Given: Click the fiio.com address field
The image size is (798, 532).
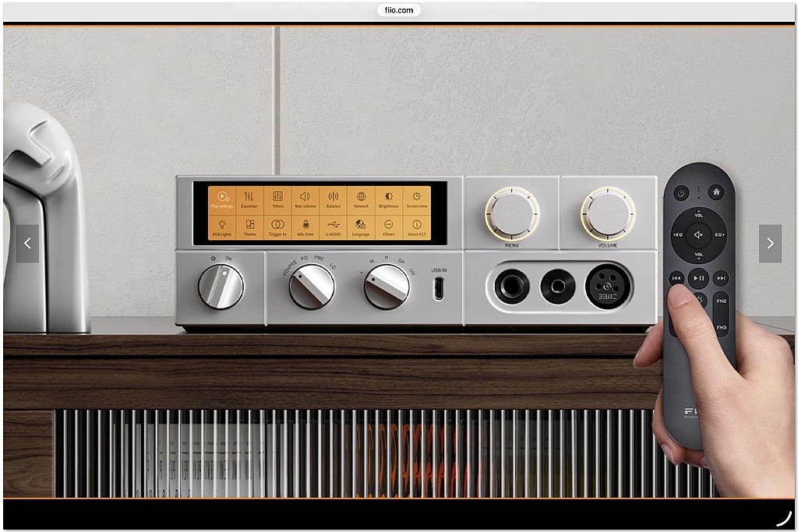Looking at the screenshot, I should (x=399, y=10).
